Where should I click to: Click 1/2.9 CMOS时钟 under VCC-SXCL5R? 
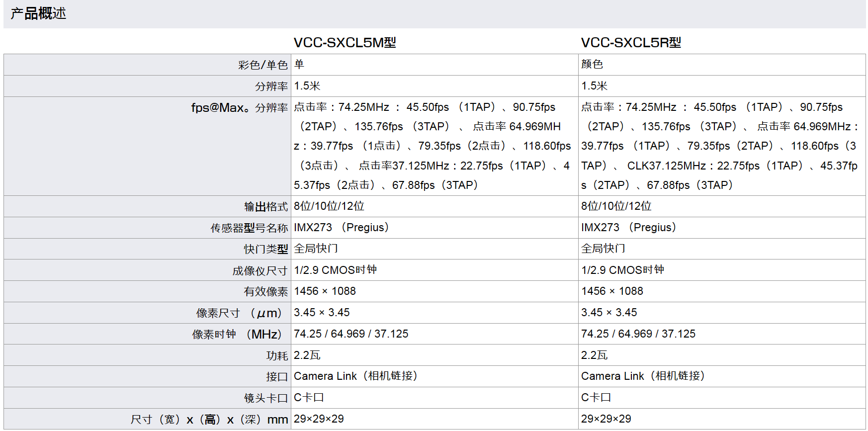click(x=623, y=270)
